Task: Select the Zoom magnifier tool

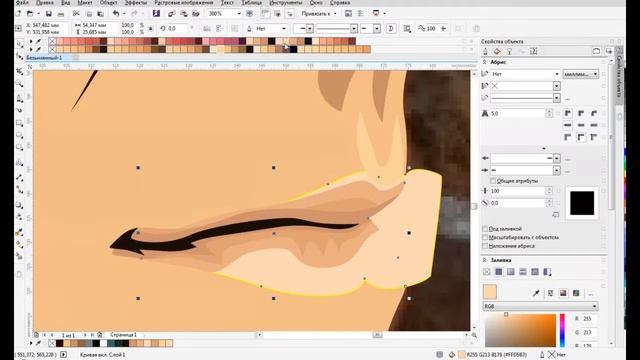Action: tap(19, 84)
